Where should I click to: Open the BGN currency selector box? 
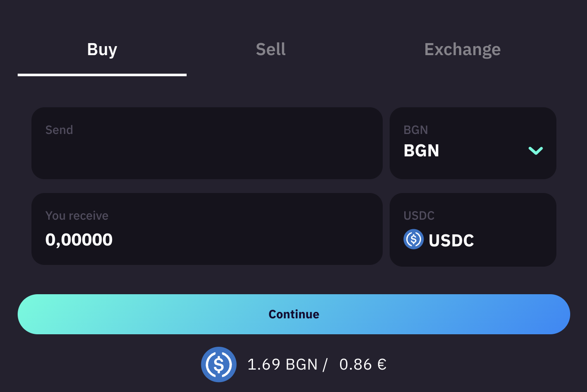(x=473, y=143)
